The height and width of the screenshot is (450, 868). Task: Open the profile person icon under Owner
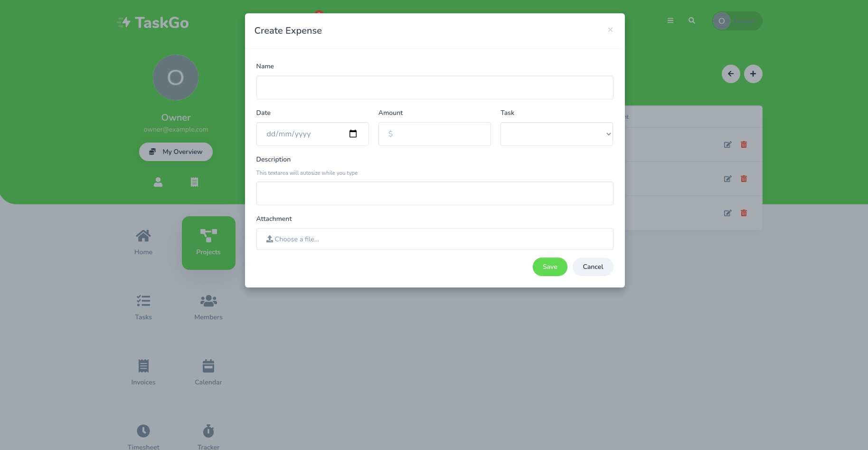[158, 182]
